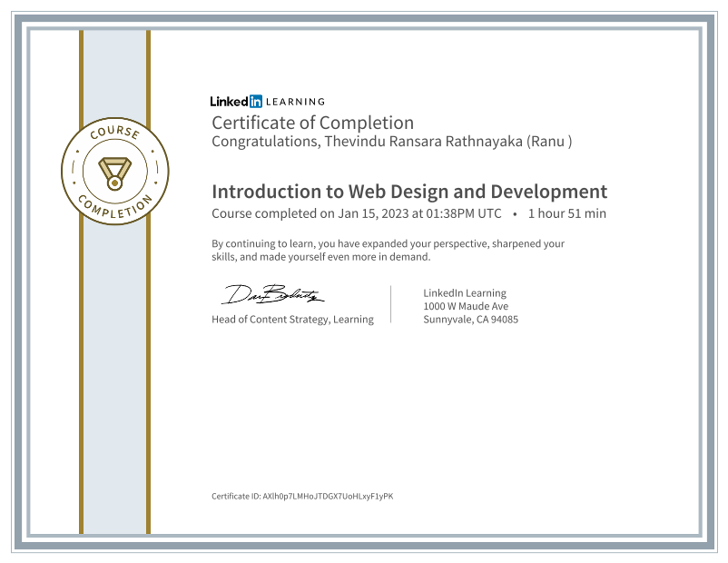Screen dimensions: 728x563
Task: Click the medal icon inside the badge
Action: [114, 171]
